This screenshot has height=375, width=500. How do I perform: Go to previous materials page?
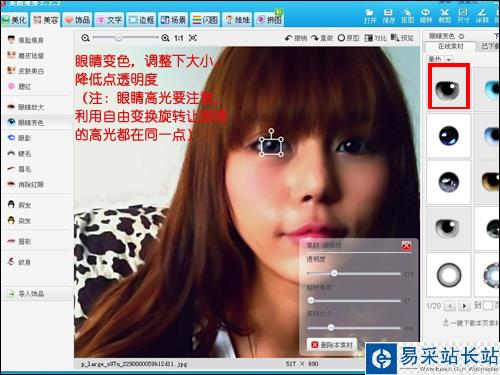(450, 306)
